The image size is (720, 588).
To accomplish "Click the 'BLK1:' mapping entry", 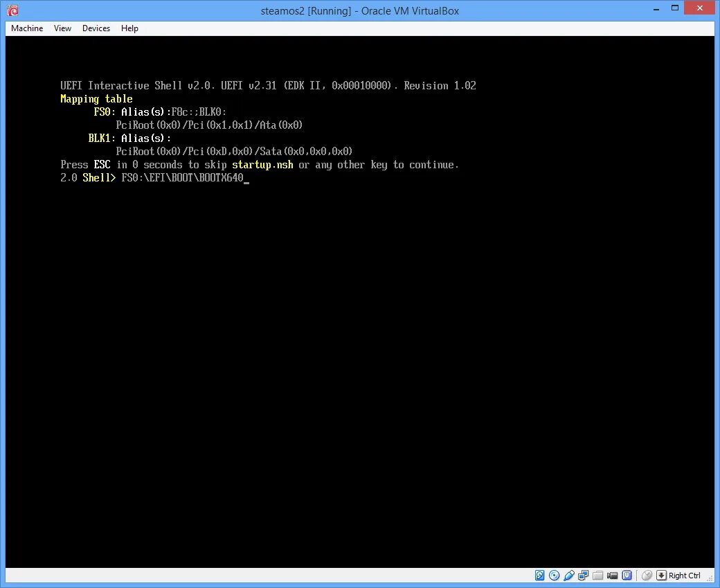I will click(x=102, y=139).
